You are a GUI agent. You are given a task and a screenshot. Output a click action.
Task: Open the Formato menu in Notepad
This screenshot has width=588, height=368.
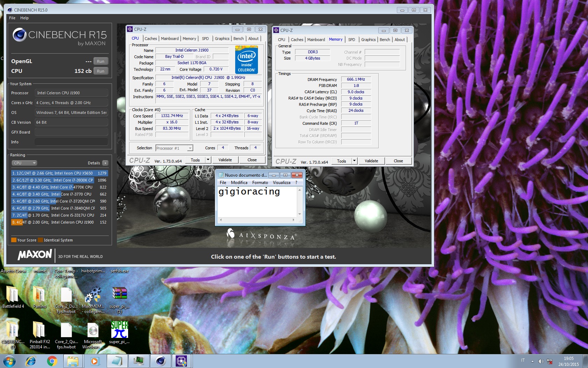coord(260,183)
